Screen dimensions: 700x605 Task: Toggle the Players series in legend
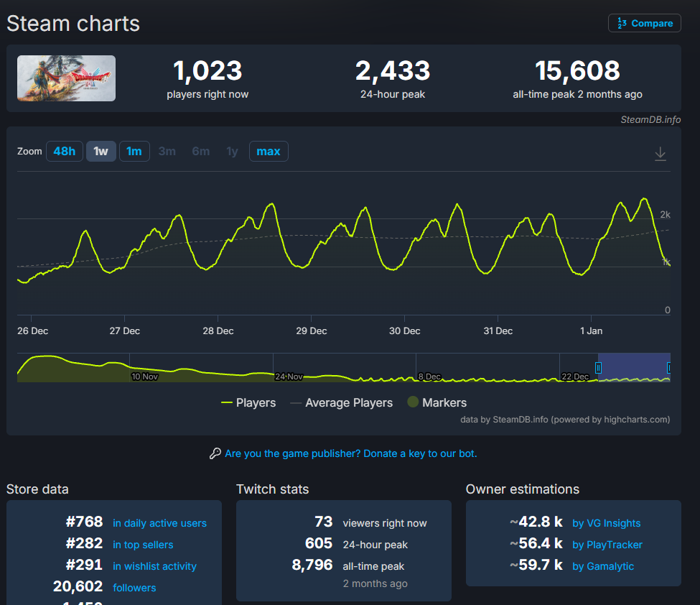248,402
